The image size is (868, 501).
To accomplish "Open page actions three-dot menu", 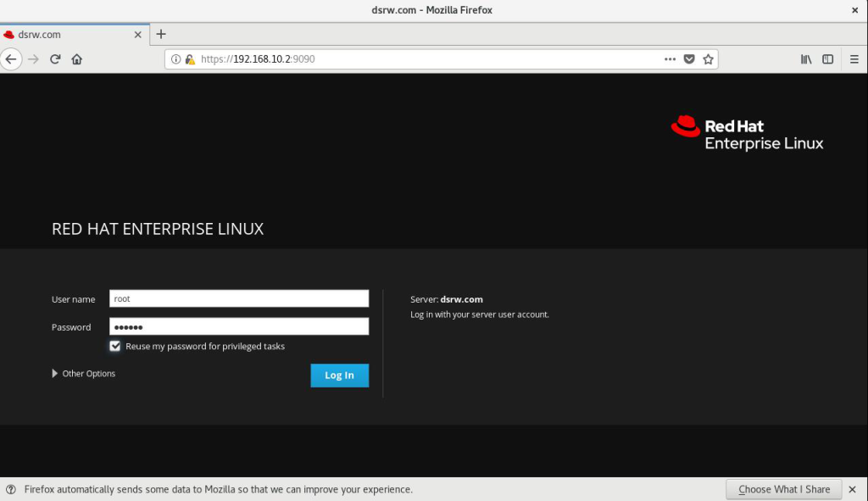I will tap(670, 59).
